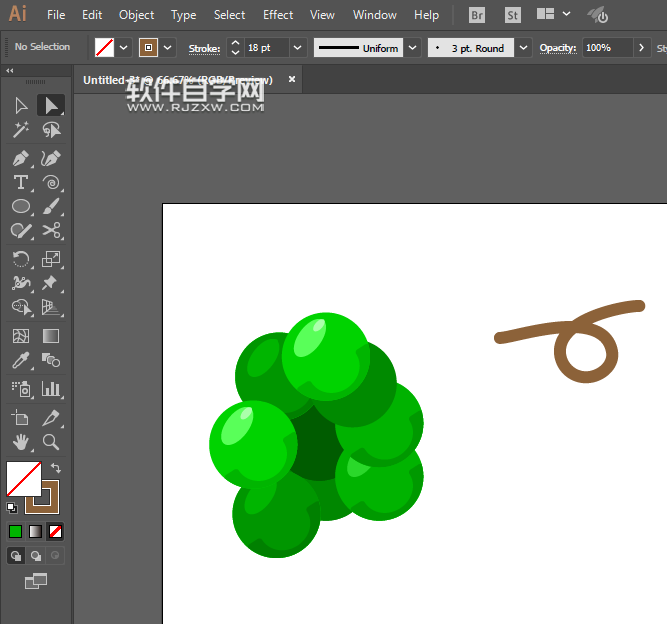The width and height of the screenshot is (667, 624).
Task: Open the 3 pt. Round brush dropdown
Action: pyautogui.click(x=523, y=48)
